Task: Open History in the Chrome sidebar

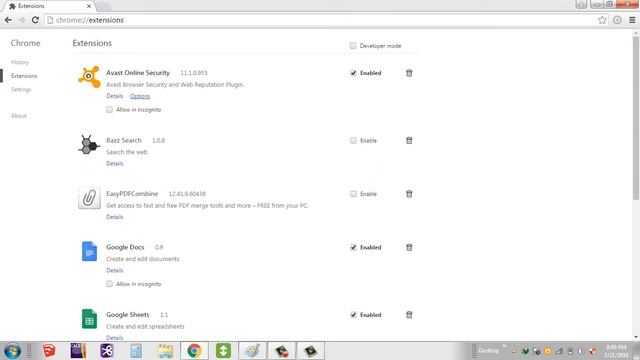Action: (20, 62)
